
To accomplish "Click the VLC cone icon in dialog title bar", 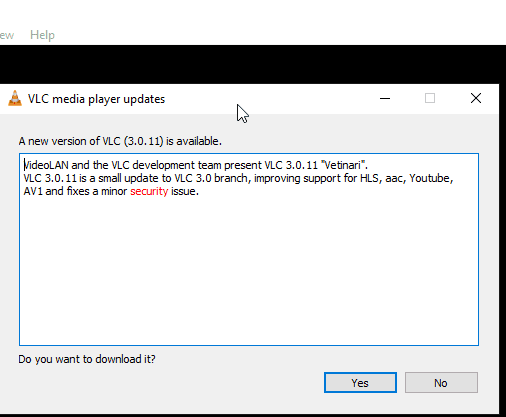I will pyautogui.click(x=15, y=99).
